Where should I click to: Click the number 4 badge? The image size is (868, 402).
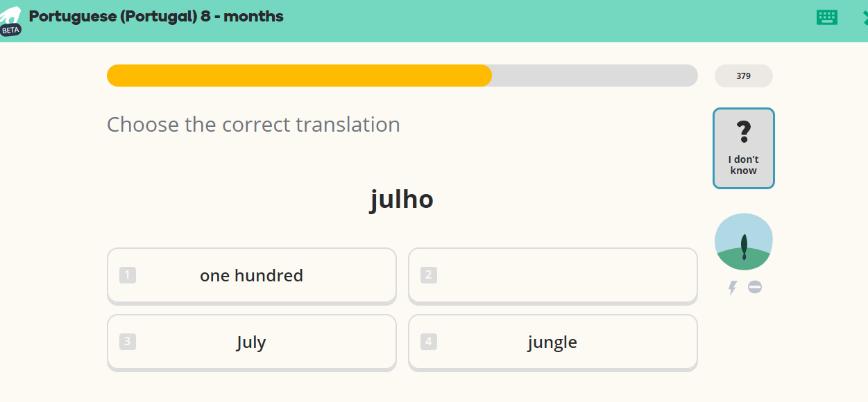click(429, 342)
